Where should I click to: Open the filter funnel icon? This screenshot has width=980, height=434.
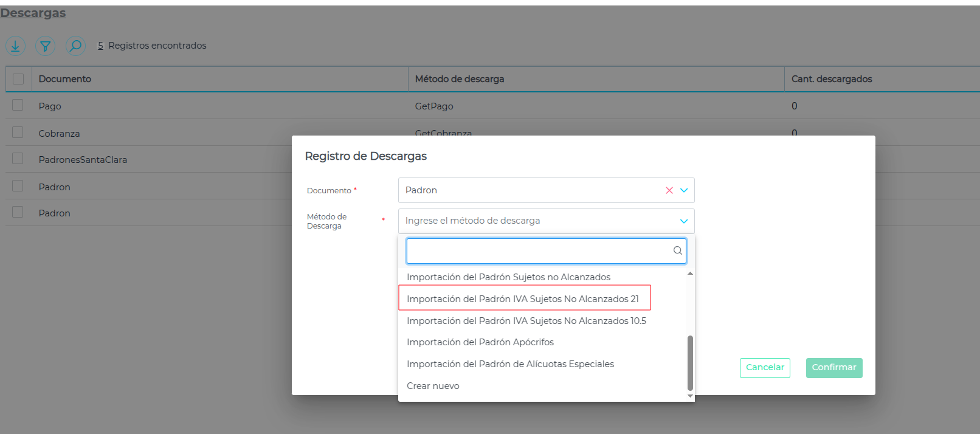pos(46,46)
